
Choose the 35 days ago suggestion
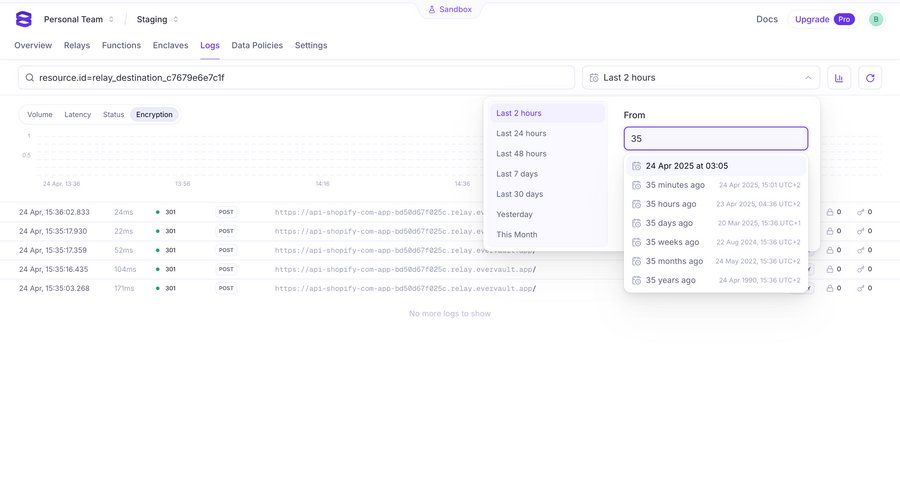click(x=716, y=223)
